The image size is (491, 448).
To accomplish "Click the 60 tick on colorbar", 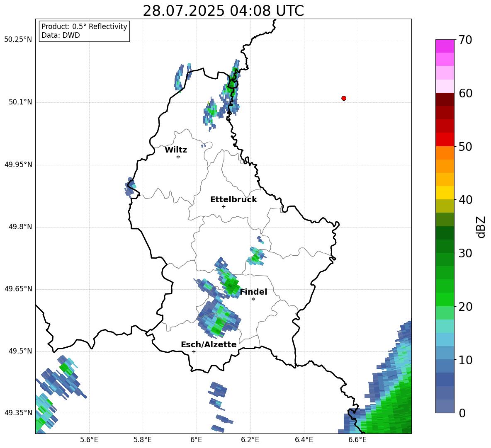I will [x=465, y=93].
